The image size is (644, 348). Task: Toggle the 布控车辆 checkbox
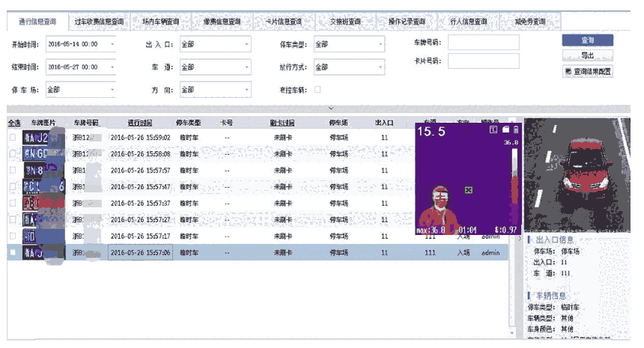318,90
